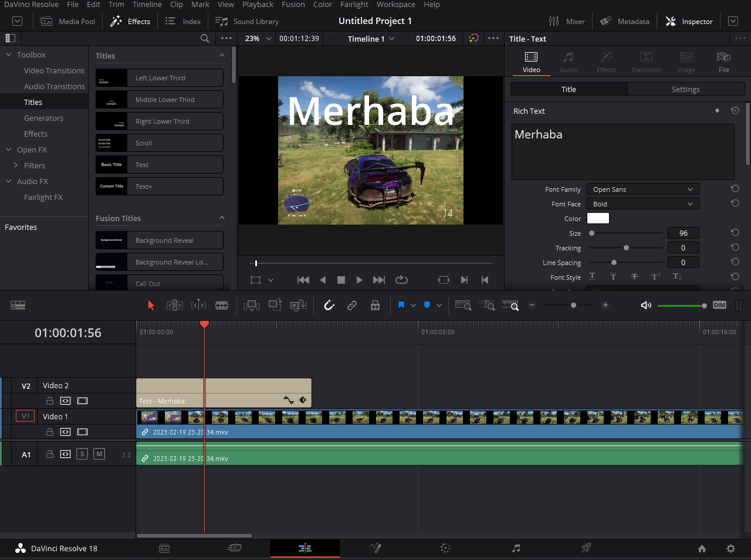
Task: Select the Blade edit mode tool
Action: click(222, 305)
